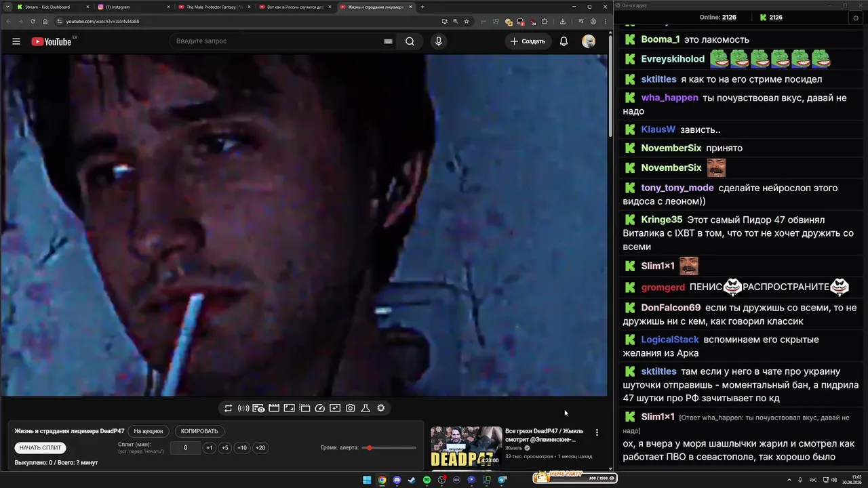Expand the Chrome tab search dropdown
The width and height of the screenshot is (868, 488).
(7, 7)
